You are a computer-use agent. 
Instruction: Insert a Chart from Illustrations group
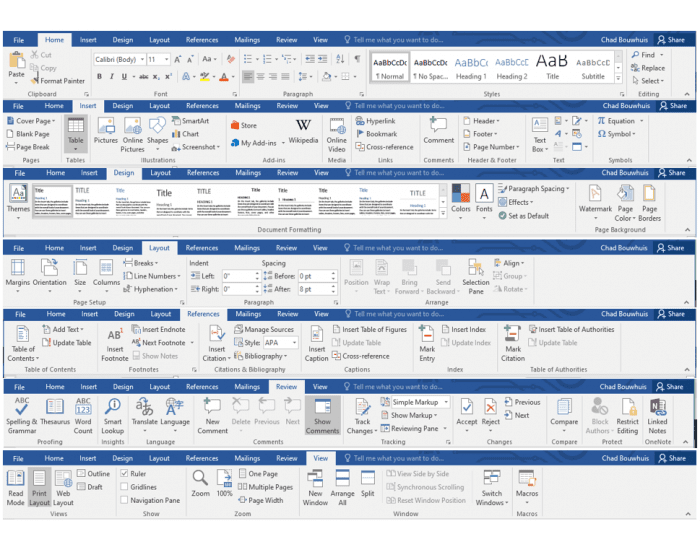tap(186, 134)
